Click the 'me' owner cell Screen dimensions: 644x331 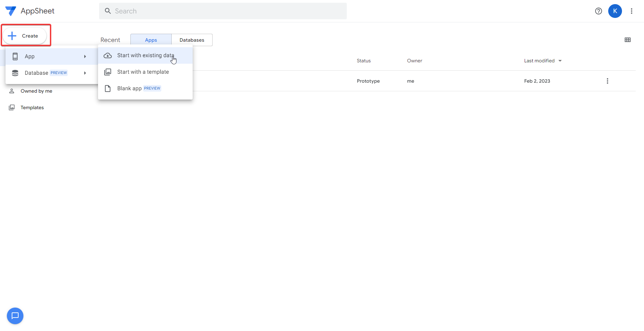tap(410, 81)
